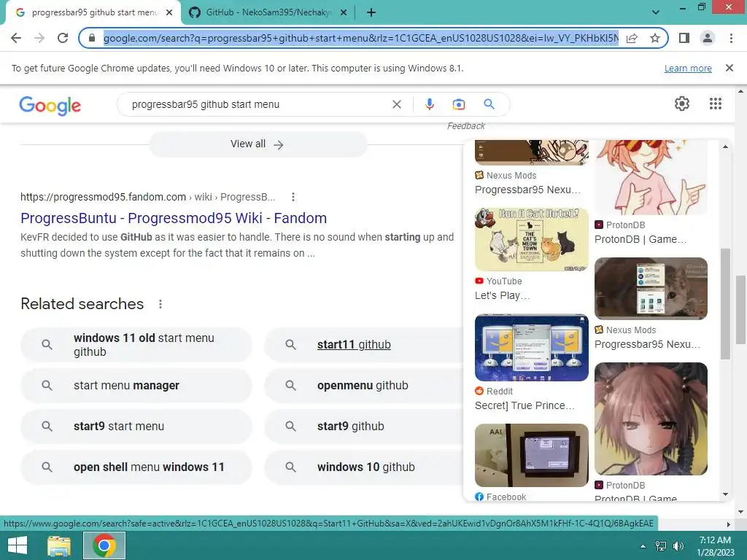The image size is (747, 560).
Task: Switch to the GitHub NekoSam395 tab
Action: tap(268, 13)
